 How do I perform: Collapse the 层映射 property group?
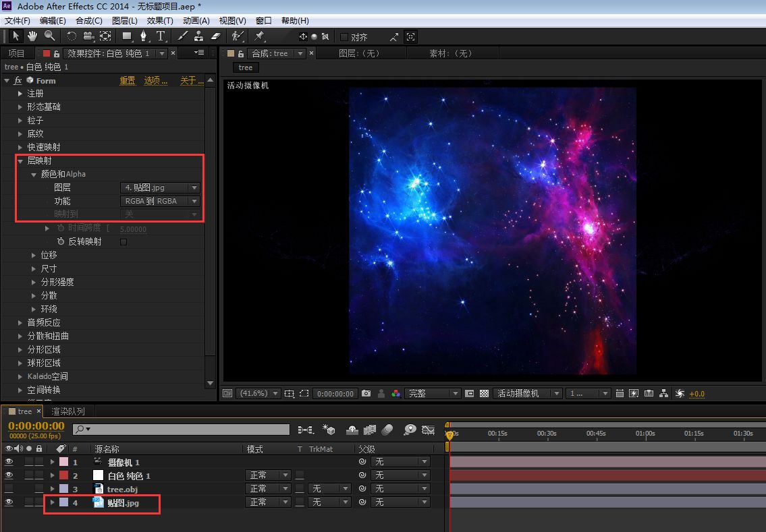[21, 160]
